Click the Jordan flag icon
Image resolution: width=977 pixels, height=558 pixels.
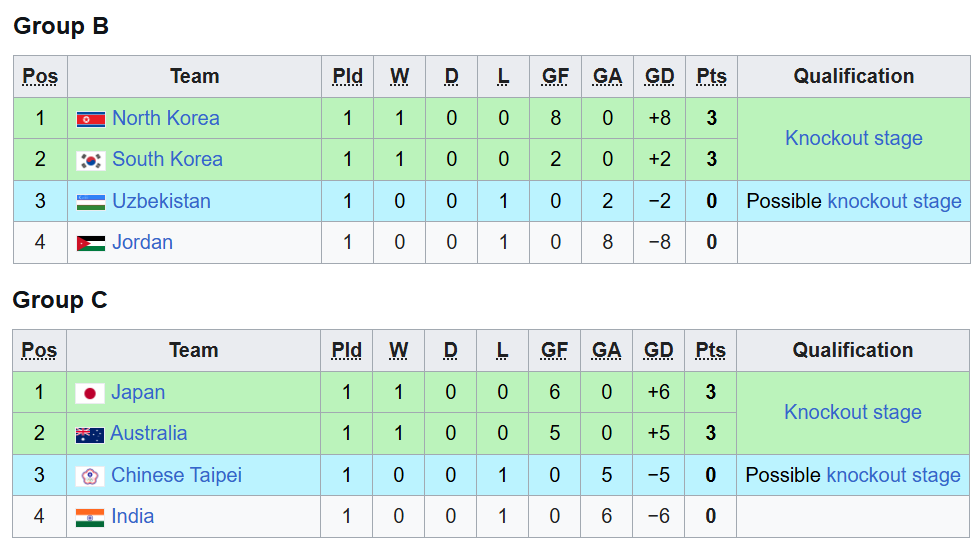(90, 243)
